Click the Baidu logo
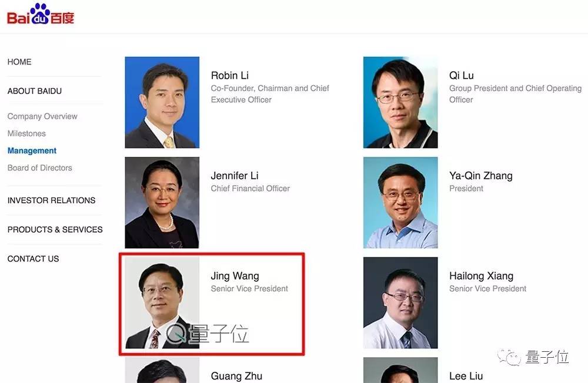This screenshot has height=383, width=588. pyautogui.click(x=41, y=14)
